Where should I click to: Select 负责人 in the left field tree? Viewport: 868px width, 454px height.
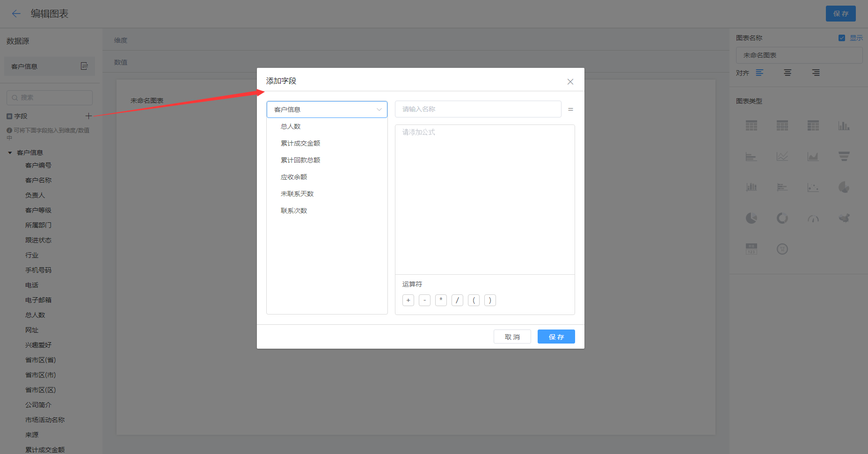tap(35, 195)
